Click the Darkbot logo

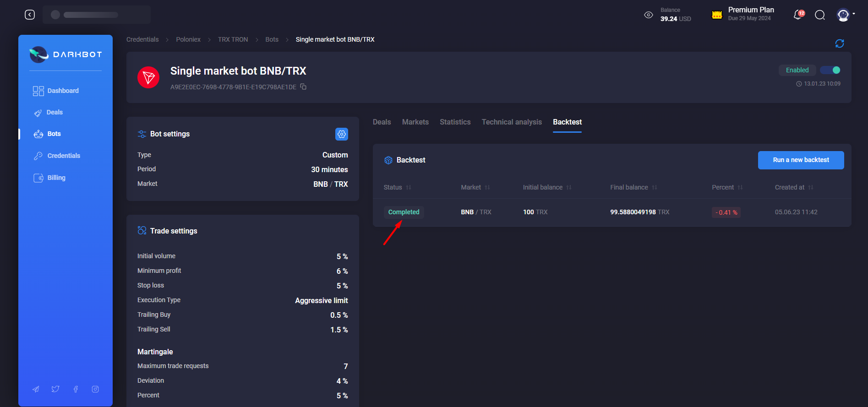tap(66, 54)
